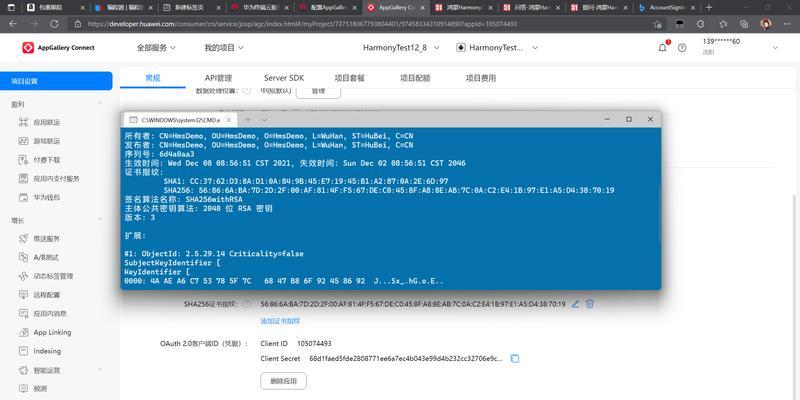This screenshot has height=400, width=800.
Task: Switch to the API管理 tab
Action: click(x=218, y=78)
